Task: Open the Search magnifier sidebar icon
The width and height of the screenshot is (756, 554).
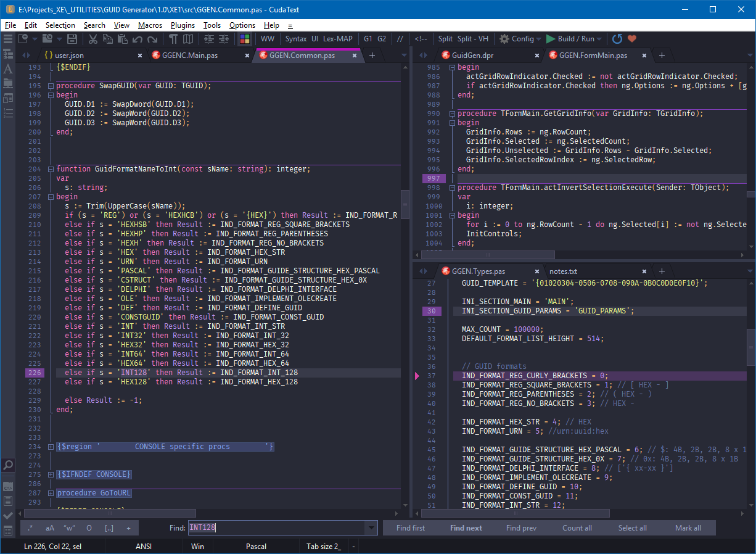Action: tap(8, 465)
